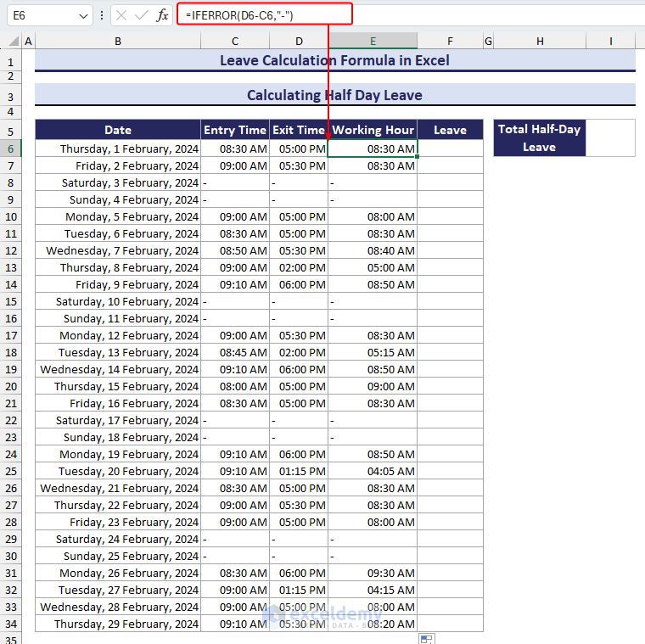Select row 13 header
This screenshot has width=645, height=644.
(x=11, y=268)
